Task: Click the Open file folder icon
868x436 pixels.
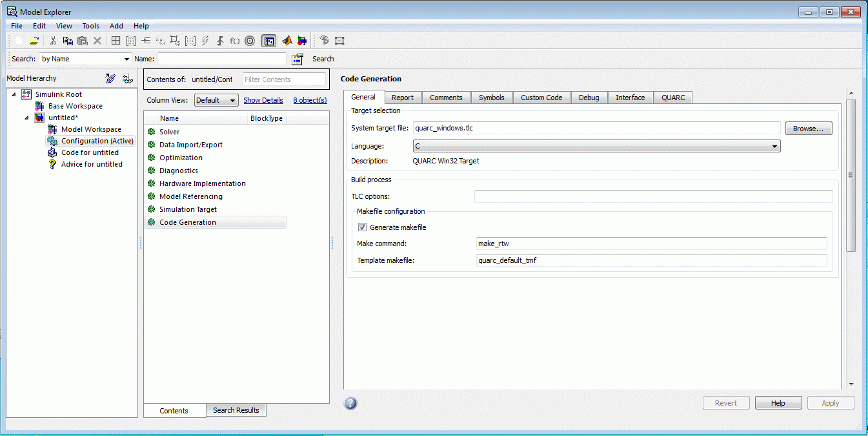Action: pyautogui.click(x=35, y=41)
